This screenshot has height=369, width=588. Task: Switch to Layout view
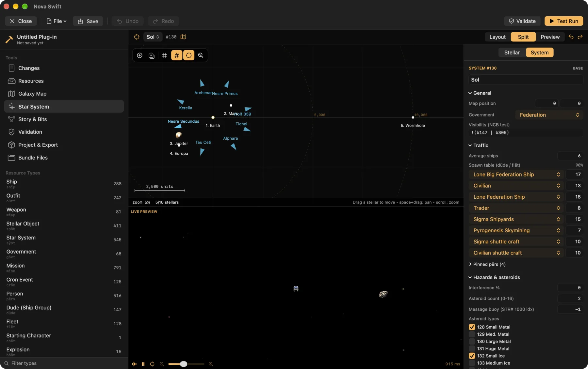pyautogui.click(x=497, y=37)
